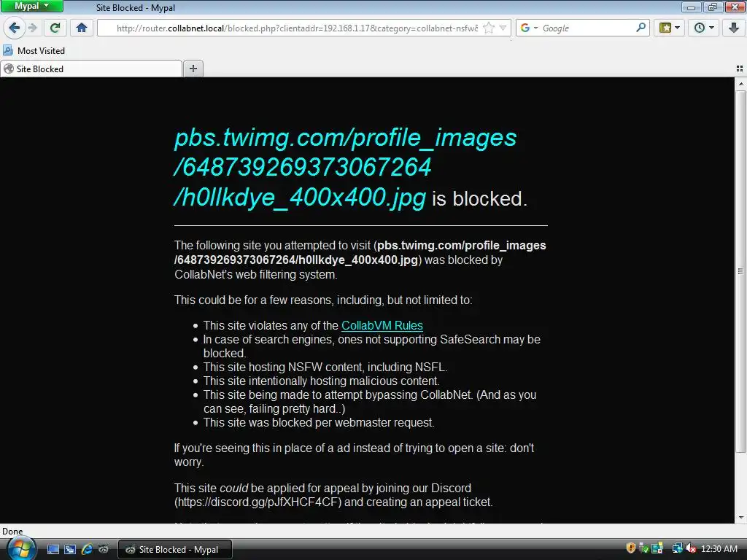This screenshot has height=560, width=747.
Task: Click Switch Between Windows quick launch icon
Action: [x=70, y=549]
